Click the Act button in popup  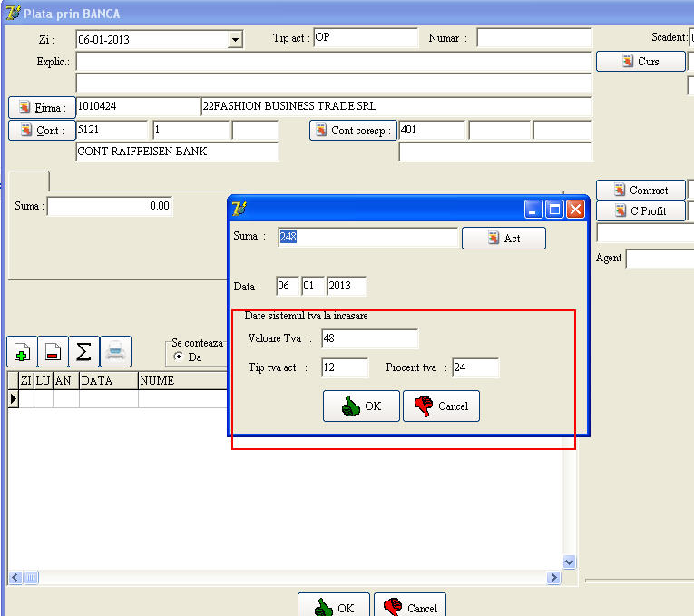[503, 238]
